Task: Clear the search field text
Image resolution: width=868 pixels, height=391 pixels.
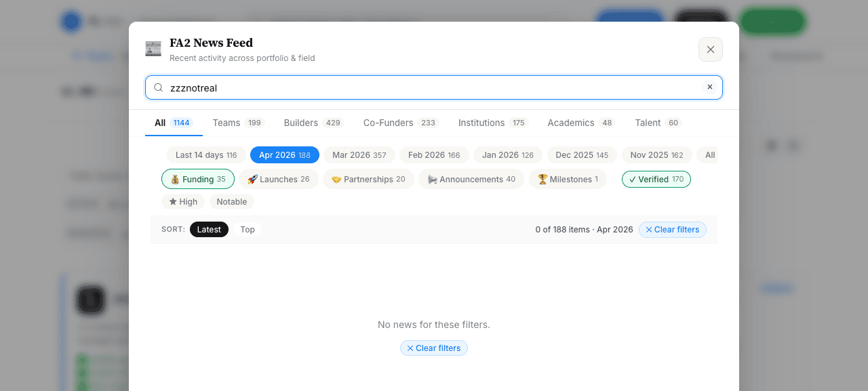Action: [x=709, y=87]
